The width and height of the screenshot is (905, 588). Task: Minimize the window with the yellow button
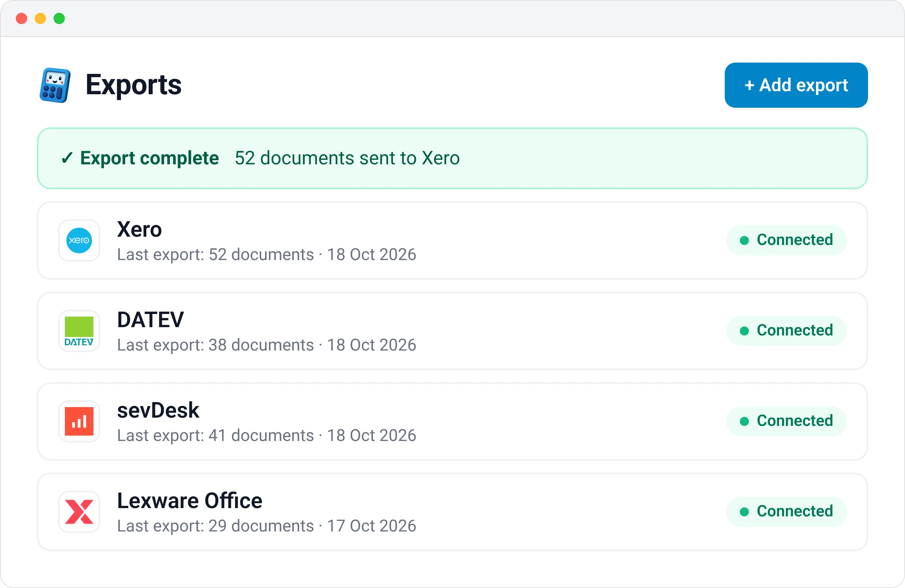(40, 18)
